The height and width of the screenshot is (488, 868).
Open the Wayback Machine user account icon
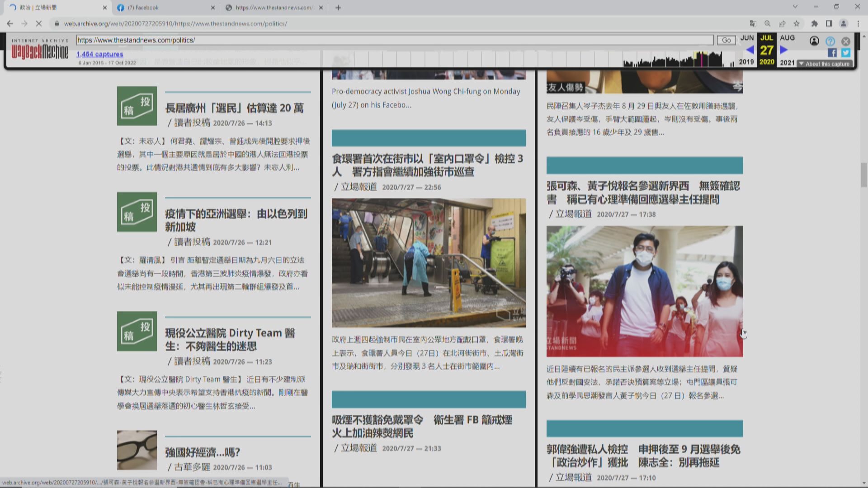(x=814, y=41)
